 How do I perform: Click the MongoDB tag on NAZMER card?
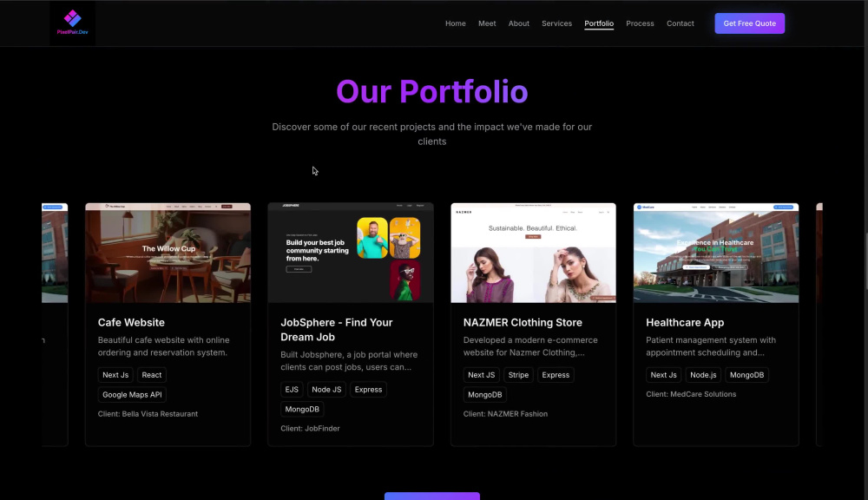pyautogui.click(x=484, y=395)
